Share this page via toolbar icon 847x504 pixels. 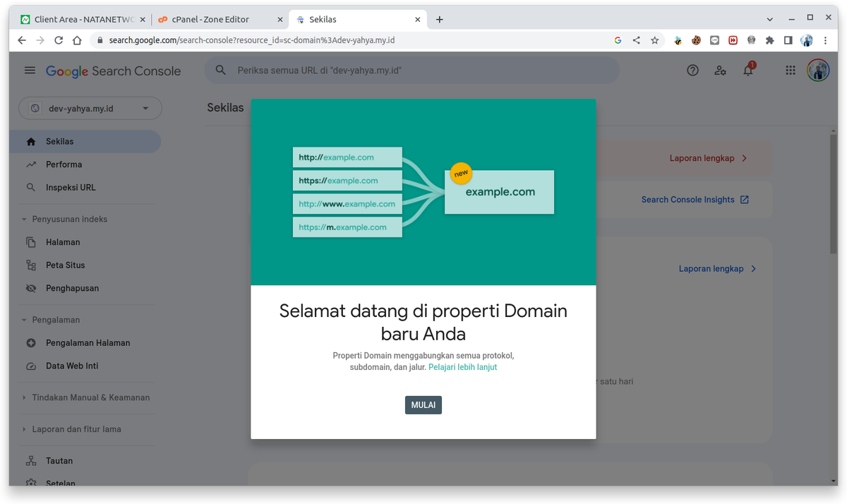click(x=636, y=40)
